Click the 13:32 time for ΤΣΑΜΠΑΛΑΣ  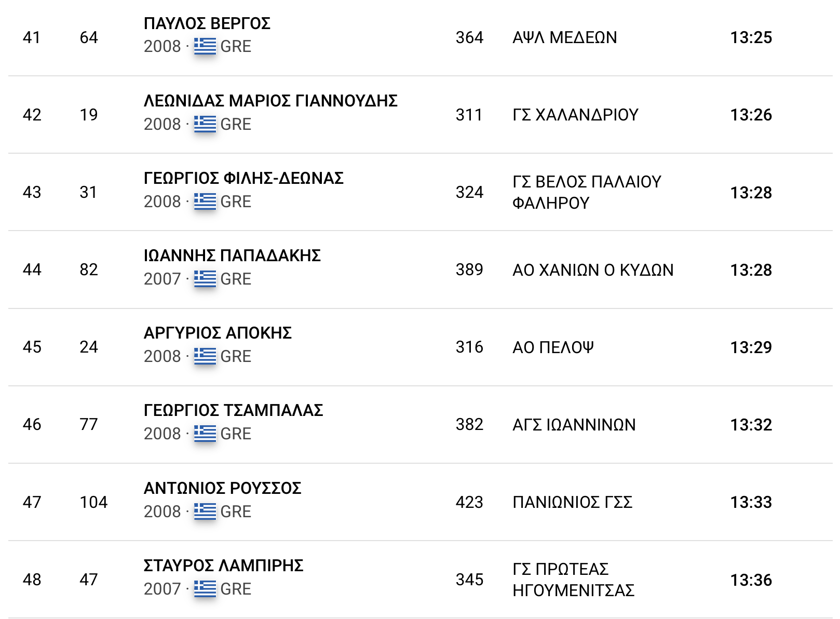click(x=751, y=425)
